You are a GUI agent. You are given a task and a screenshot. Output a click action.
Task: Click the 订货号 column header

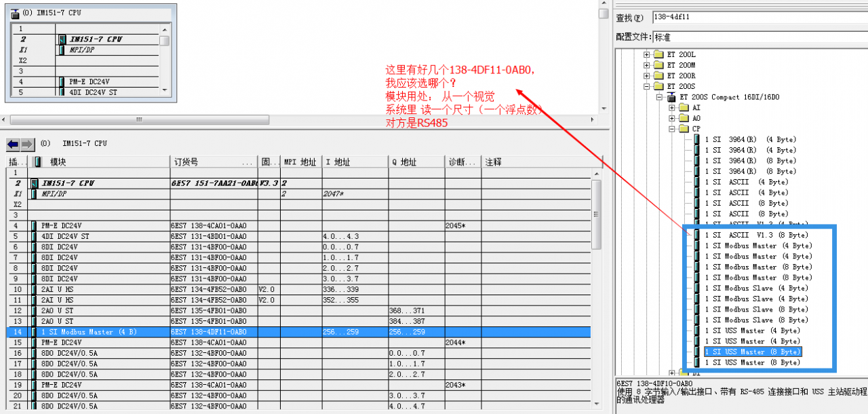[x=214, y=162]
